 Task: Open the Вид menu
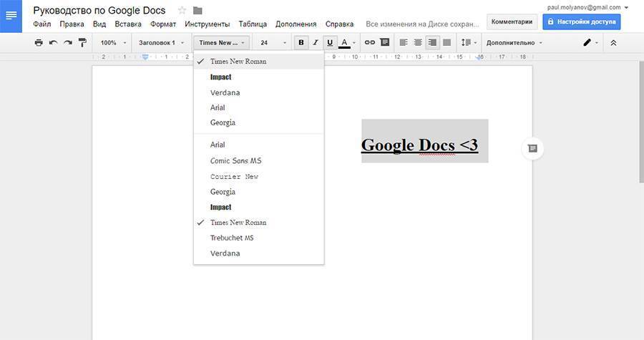point(99,24)
